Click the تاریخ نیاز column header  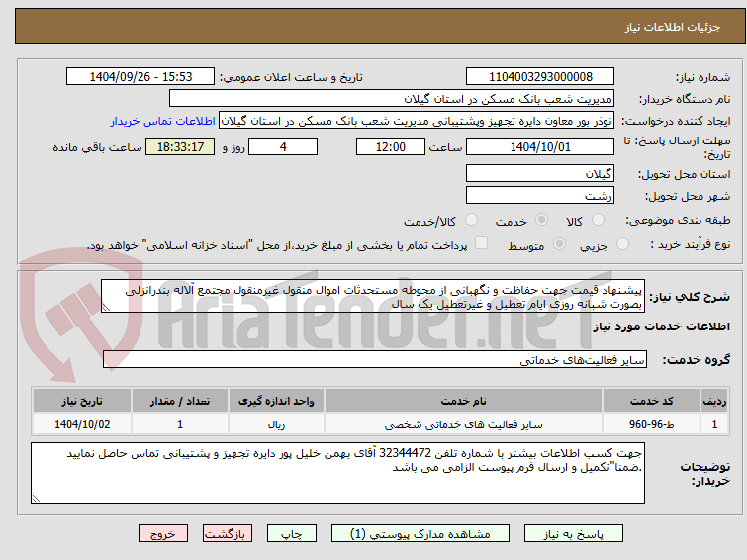point(82,401)
